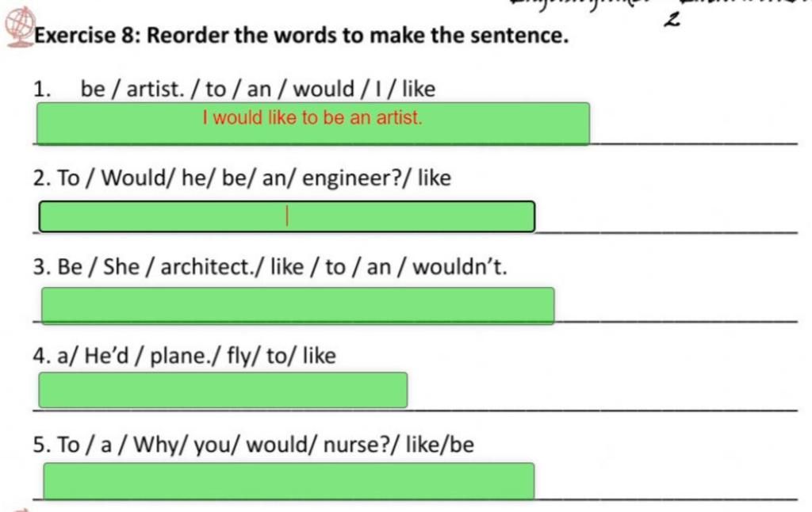
Task: Click the red text "I would like to be an artist."
Action: click(x=312, y=117)
